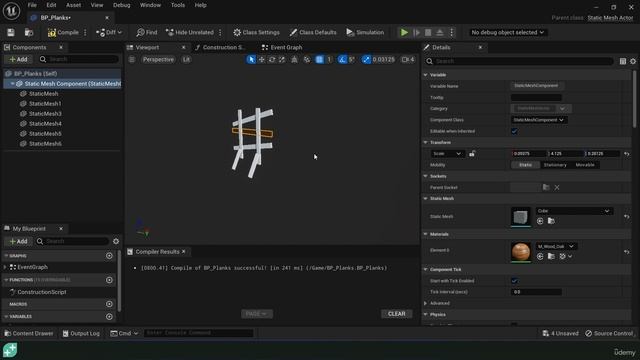Browse to Static Mesh asset icon

pyautogui.click(x=551, y=221)
